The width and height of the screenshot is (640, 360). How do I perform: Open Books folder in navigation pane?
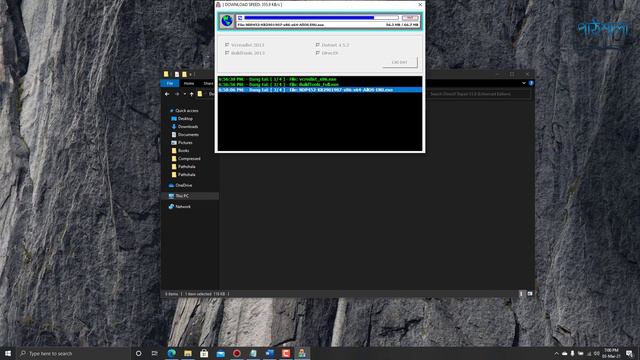click(183, 151)
